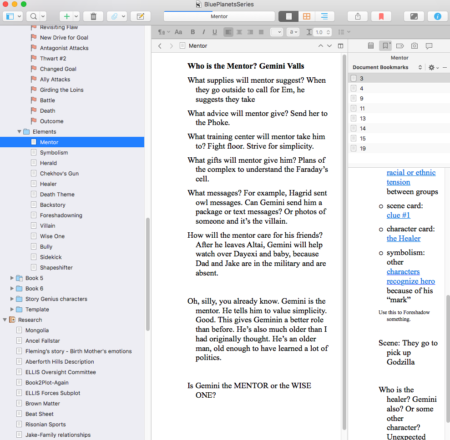This screenshot has width=450, height=440.
Task: Switch to corkboard view mode
Action: click(x=307, y=16)
